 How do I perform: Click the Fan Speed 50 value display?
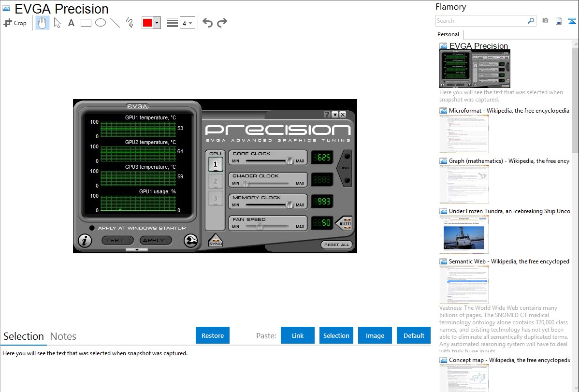click(x=322, y=223)
